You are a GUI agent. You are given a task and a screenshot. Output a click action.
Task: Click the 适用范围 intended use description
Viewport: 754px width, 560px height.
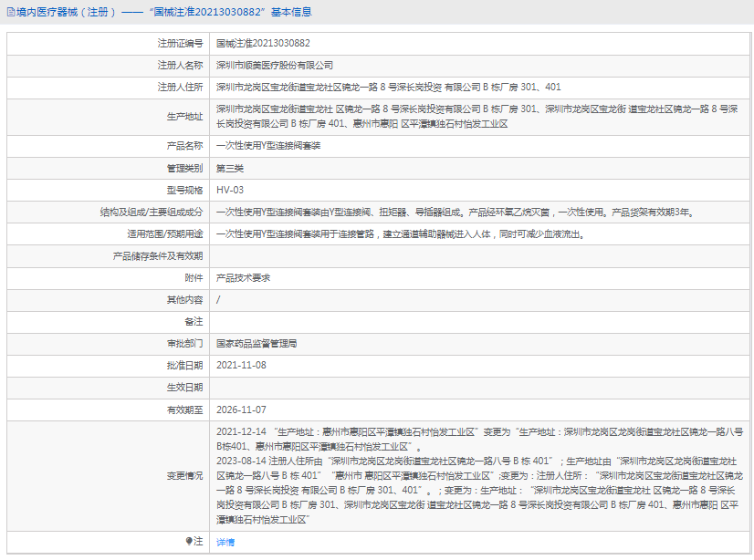(401, 234)
